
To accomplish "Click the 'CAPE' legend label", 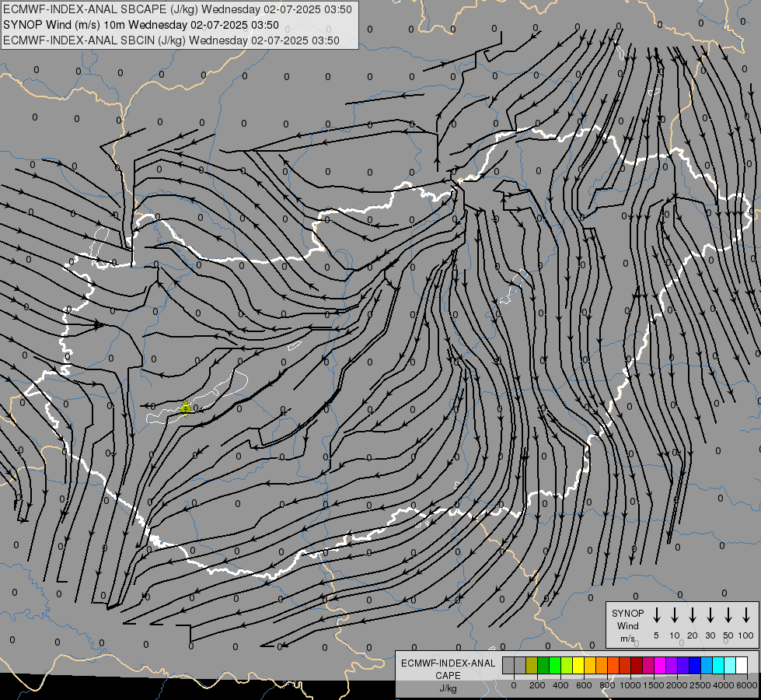I will coord(448,676).
